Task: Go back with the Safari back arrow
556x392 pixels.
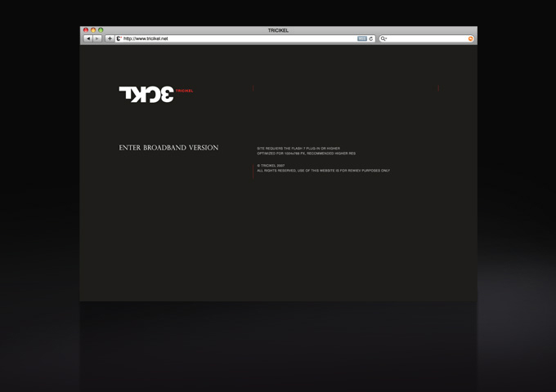Action: point(88,38)
